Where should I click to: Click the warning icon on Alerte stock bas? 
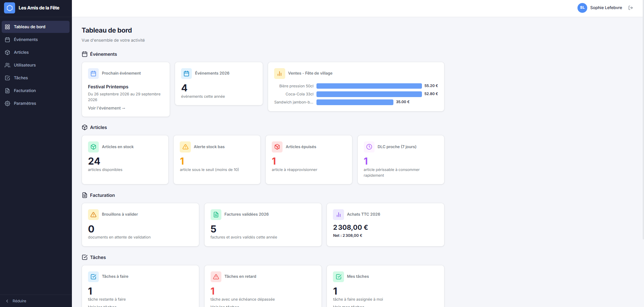point(185,147)
